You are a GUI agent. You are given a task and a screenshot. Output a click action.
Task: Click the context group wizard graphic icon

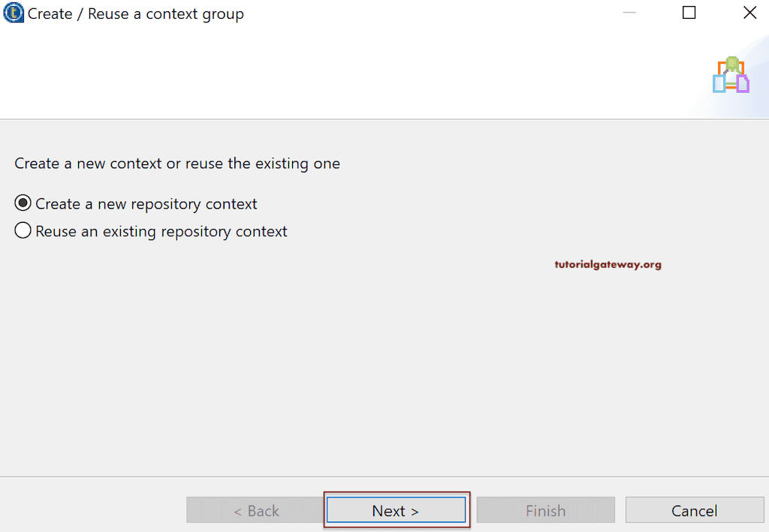pos(731,74)
